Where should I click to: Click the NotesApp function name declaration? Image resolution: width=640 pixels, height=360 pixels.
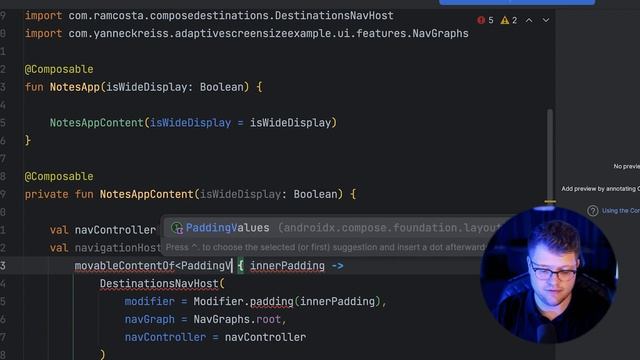tap(75, 87)
